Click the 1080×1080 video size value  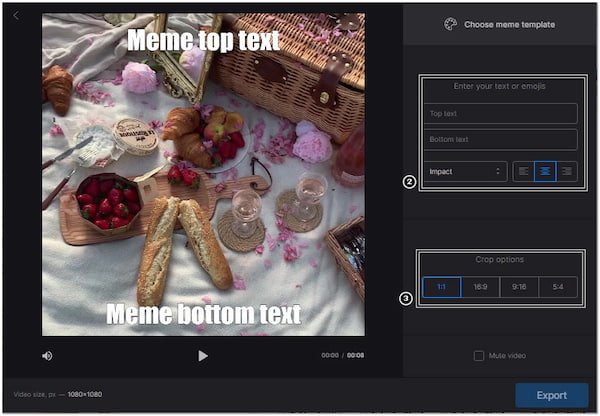[x=85, y=394]
